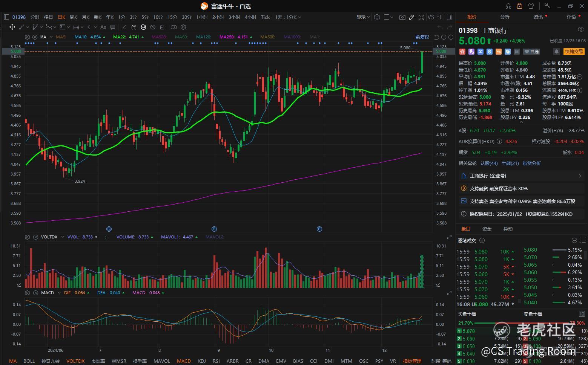Expand the VOLTDX indicator dropdown

coord(63,237)
